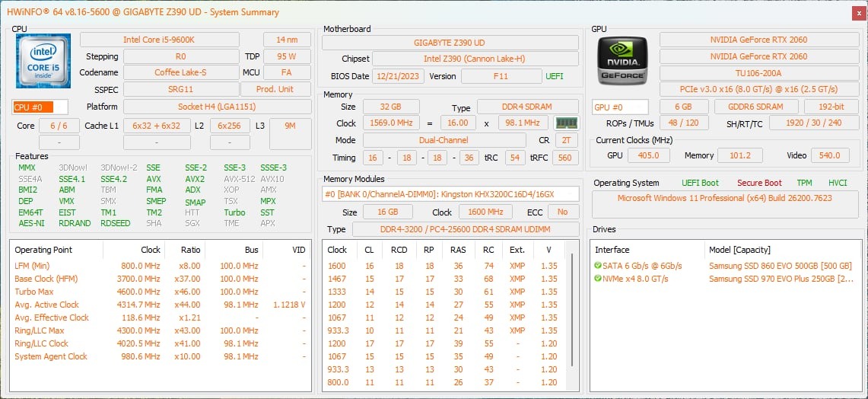Click the HVCI status label
868x399 pixels.
pyautogui.click(x=838, y=183)
